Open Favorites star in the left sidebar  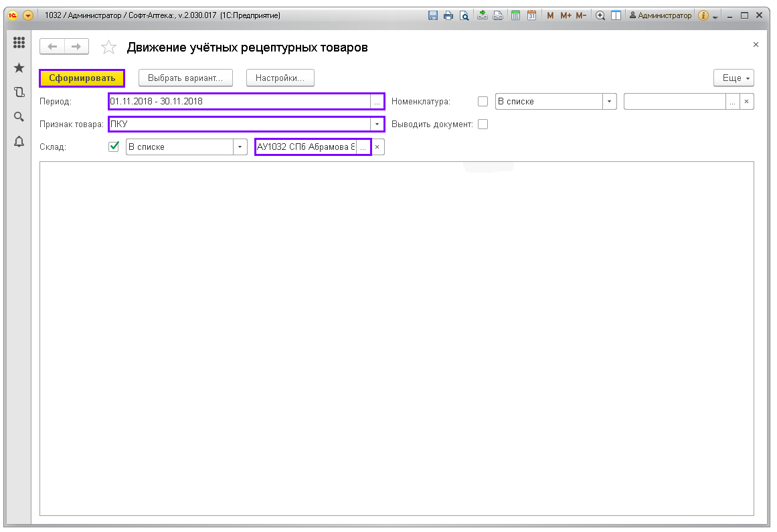coord(19,68)
